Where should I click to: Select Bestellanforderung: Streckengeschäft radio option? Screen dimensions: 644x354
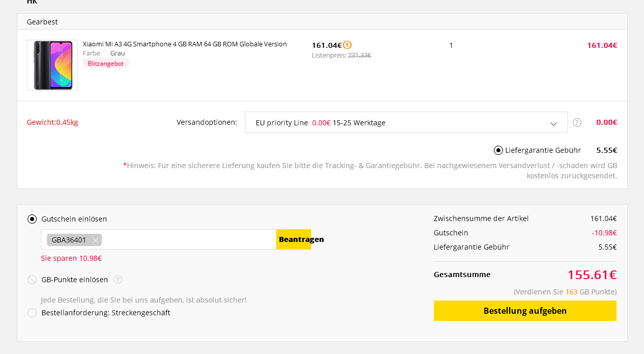point(32,313)
